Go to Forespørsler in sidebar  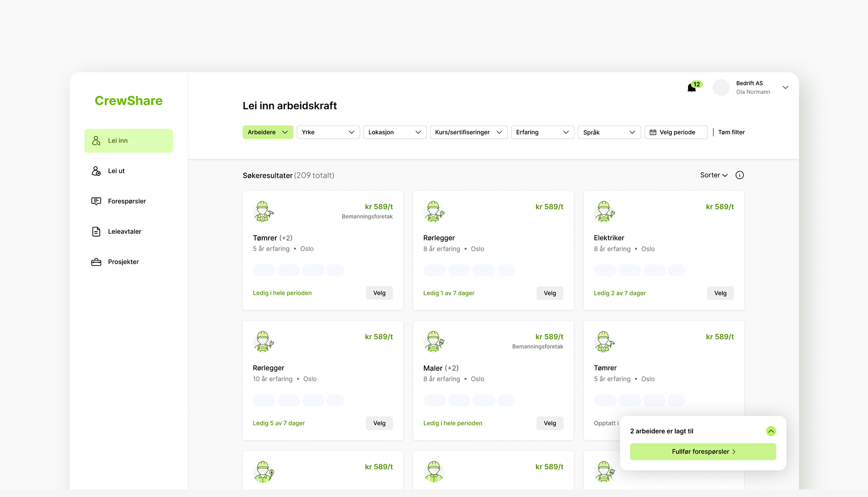127,201
